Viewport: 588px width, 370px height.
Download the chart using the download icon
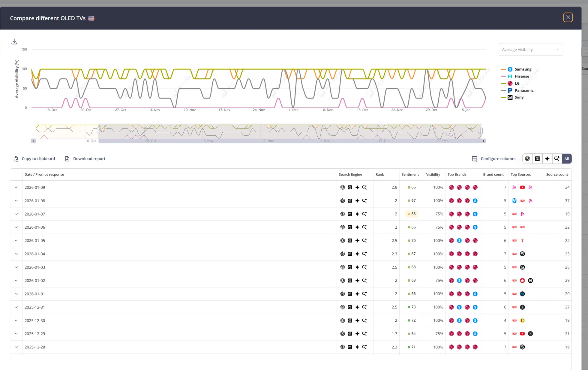pyautogui.click(x=14, y=41)
